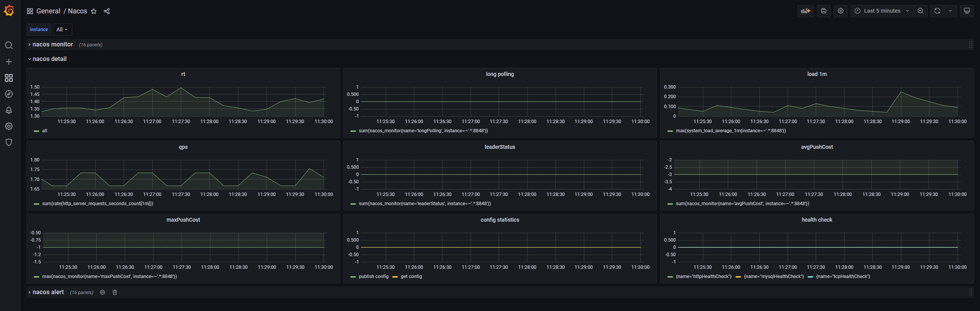980x311 pixels.
Task: Click the instance variable label
Action: [39, 30]
